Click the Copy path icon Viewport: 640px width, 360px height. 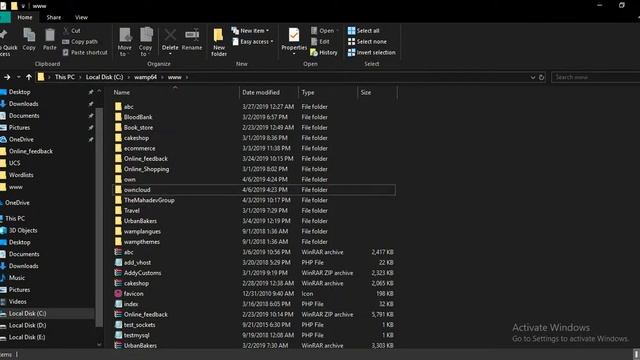point(66,42)
